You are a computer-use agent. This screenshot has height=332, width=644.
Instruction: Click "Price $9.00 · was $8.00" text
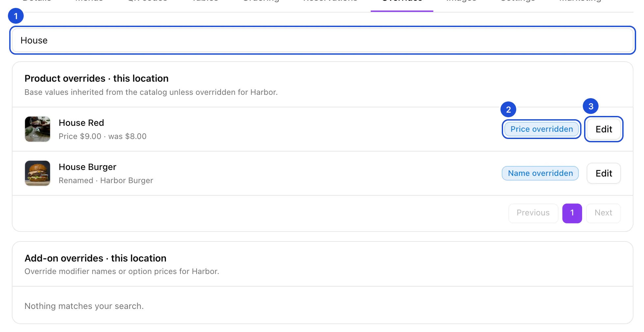click(x=102, y=136)
